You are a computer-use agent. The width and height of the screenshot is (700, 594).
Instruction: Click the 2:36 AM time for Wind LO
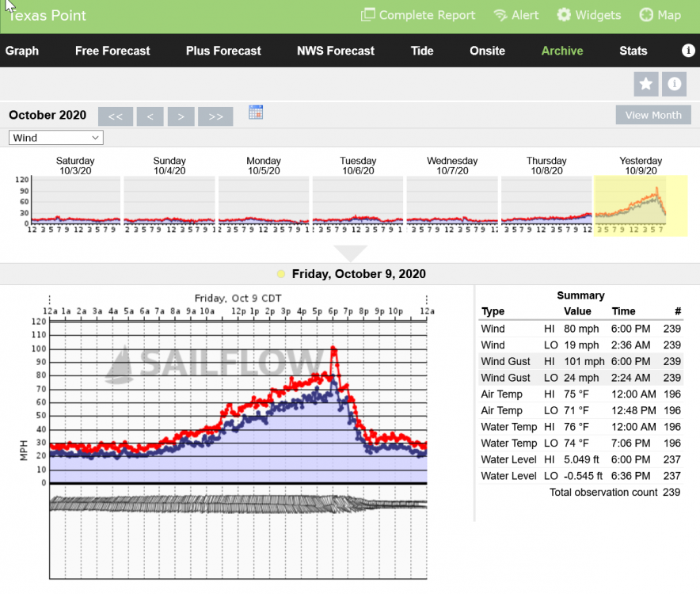630,345
